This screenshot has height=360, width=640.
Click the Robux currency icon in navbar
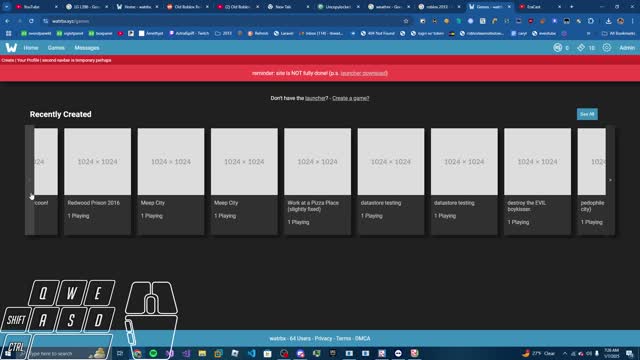coord(558,48)
